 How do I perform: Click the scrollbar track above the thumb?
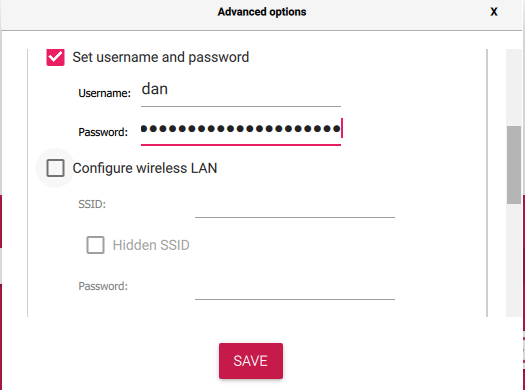coord(514,87)
